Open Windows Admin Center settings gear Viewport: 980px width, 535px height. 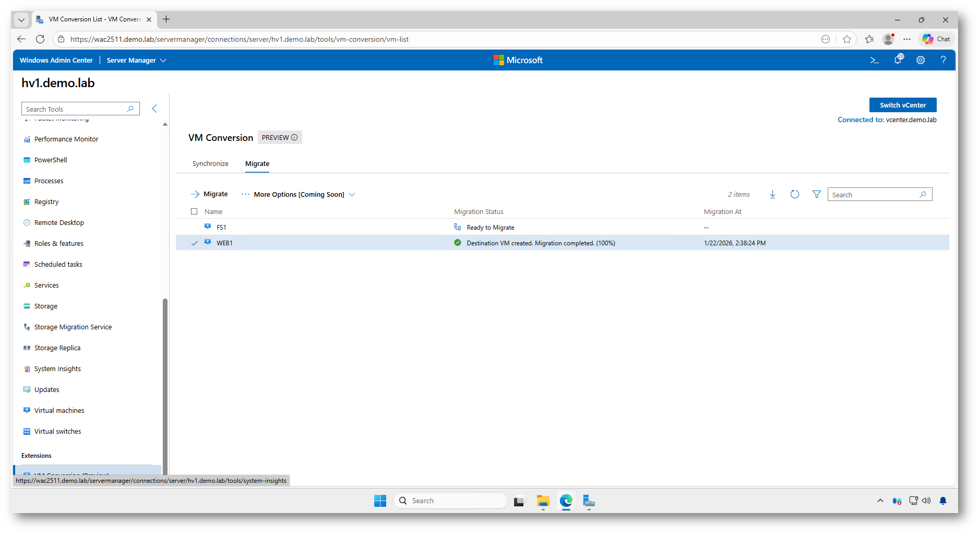point(921,61)
